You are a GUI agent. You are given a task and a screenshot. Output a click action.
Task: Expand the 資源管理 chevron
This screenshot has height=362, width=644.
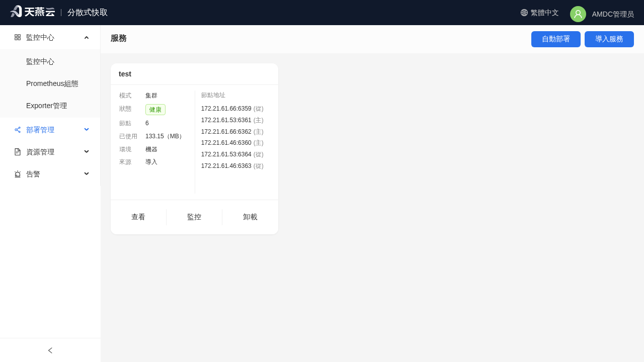pos(87,151)
